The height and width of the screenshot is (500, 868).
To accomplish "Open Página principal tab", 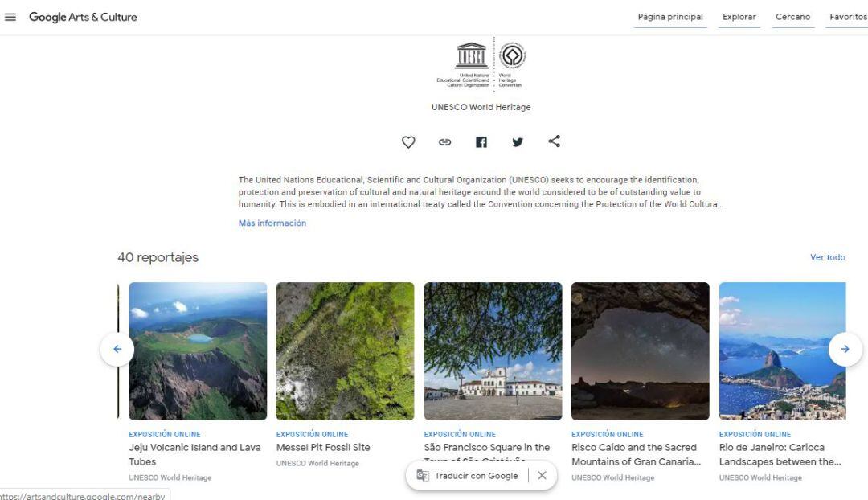I will (669, 17).
